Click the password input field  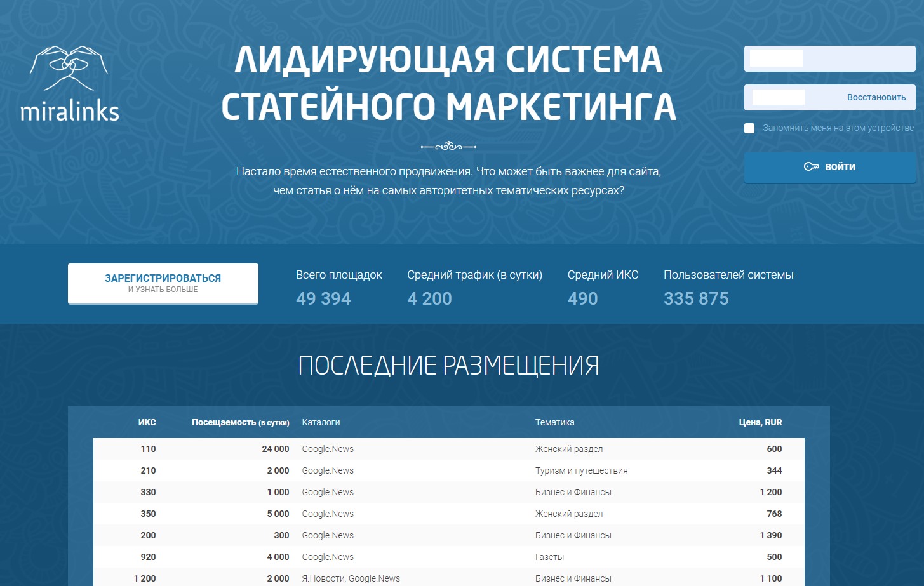(794, 97)
